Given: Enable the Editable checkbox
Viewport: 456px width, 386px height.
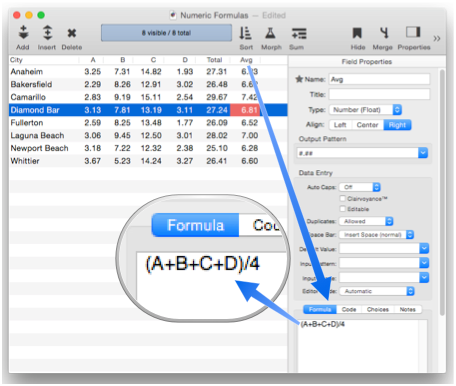Looking at the screenshot, I should coord(342,209).
